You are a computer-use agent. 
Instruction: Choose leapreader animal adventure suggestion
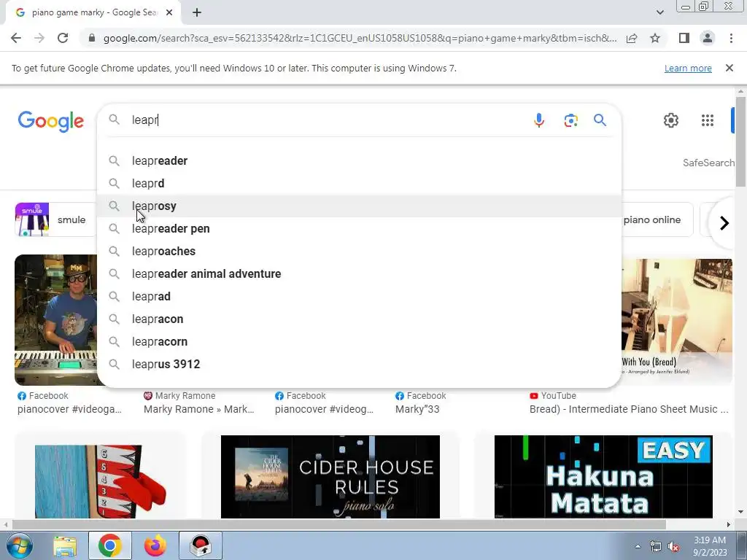(359, 274)
